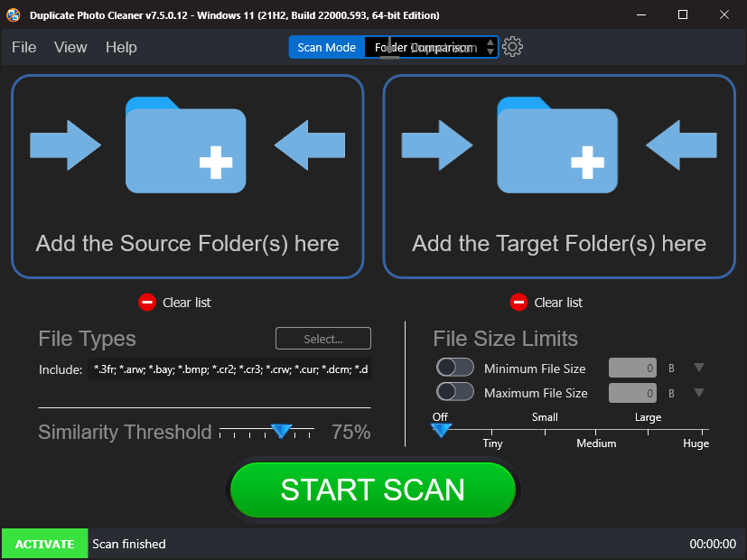Click the Maximum File Size value field
The image size is (747, 560).
[632, 393]
